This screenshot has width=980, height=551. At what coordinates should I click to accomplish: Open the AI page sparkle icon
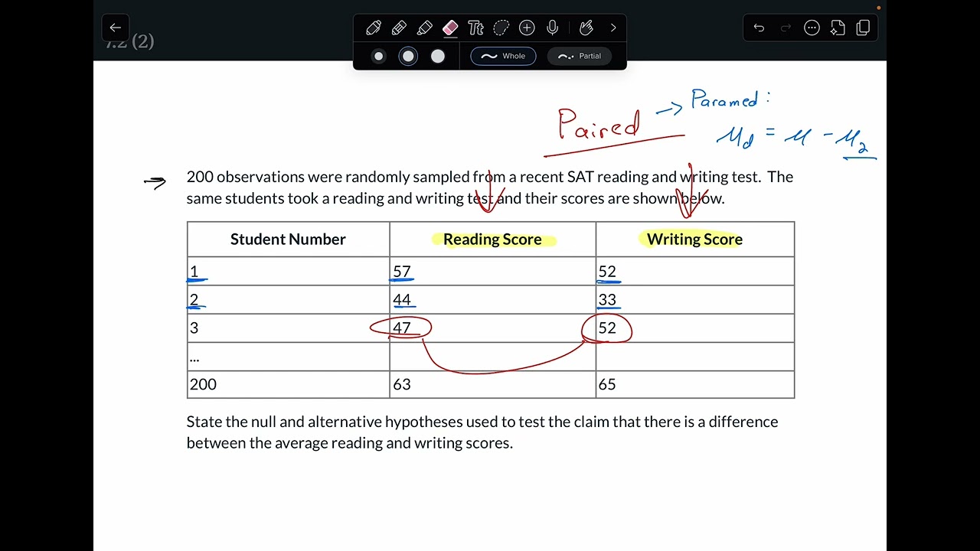click(x=838, y=28)
